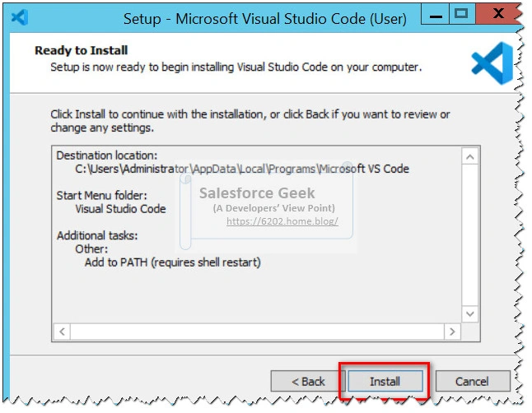Click the scroll down arrow in summary box
Image resolution: width=532 pixels, height=413 pixels.
[x=470, y=313]
